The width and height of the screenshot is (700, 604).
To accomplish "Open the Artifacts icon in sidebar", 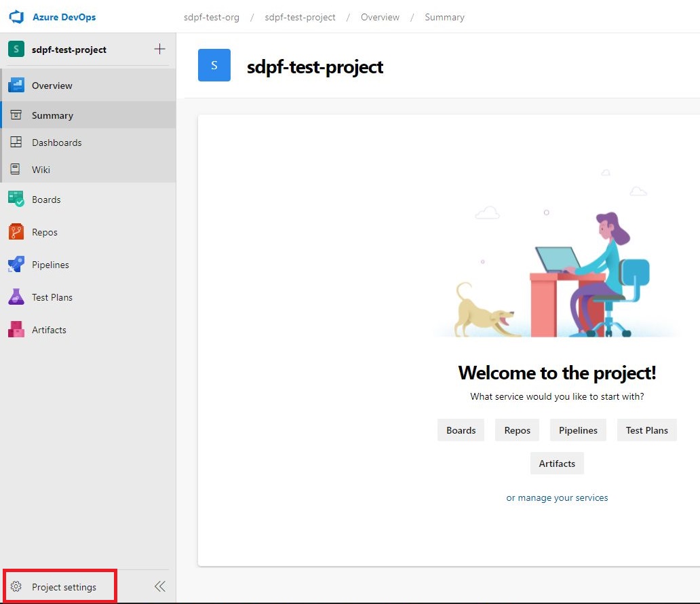I will click(16, 330).
